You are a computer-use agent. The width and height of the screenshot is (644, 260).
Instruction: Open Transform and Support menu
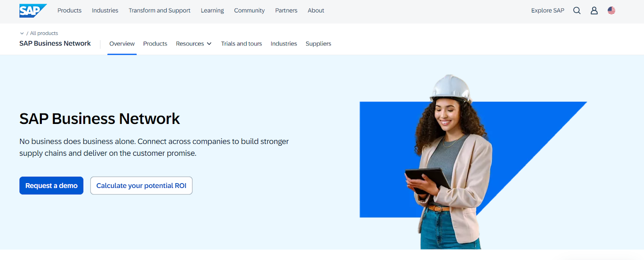pos(159,10)
